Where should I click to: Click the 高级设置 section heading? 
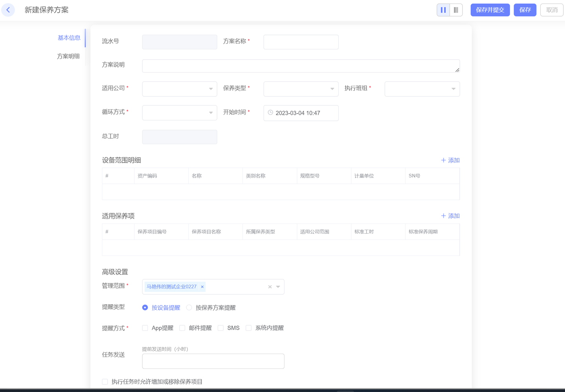click(115, 272)
